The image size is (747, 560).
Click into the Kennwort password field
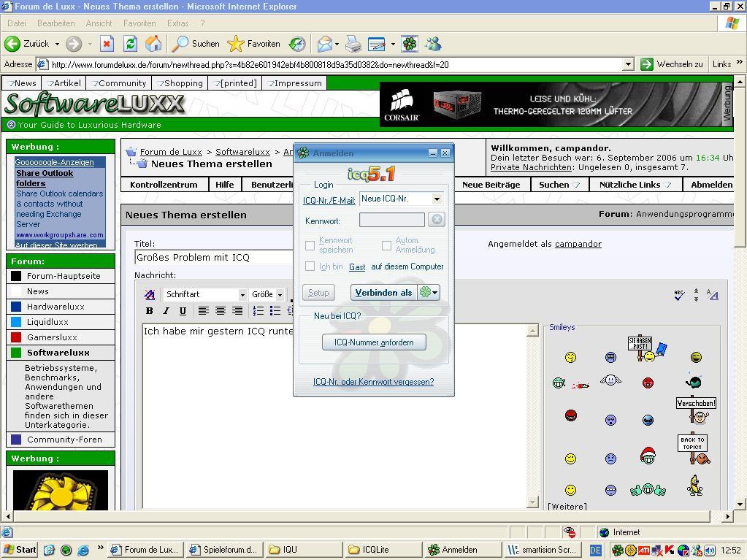point(392,220)
